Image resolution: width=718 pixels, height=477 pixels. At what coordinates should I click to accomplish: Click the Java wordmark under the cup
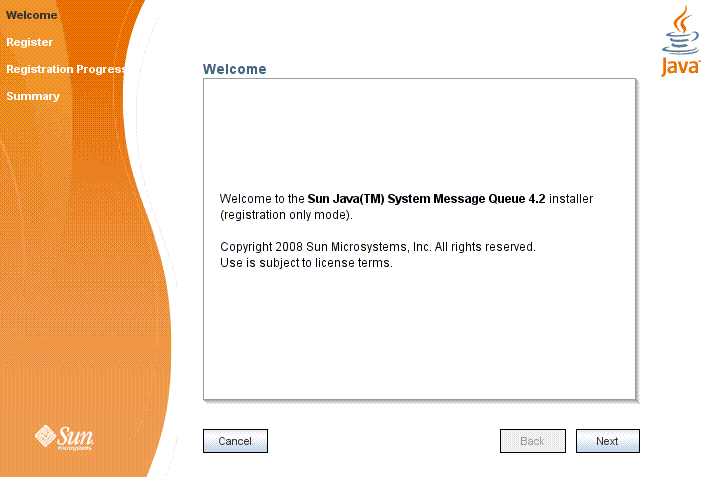[681, 66]
